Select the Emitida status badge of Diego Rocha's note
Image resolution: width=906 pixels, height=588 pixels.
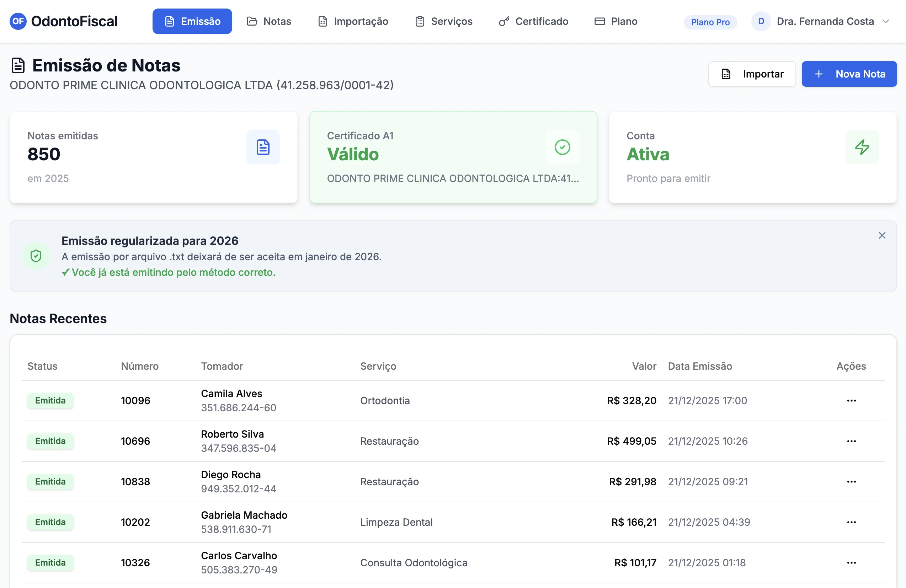(50, 482)
